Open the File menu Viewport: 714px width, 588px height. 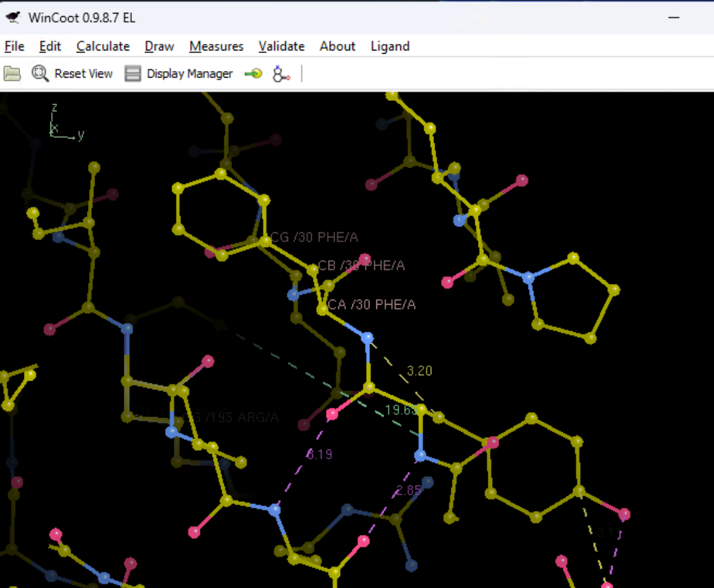[x=14, y=46]
